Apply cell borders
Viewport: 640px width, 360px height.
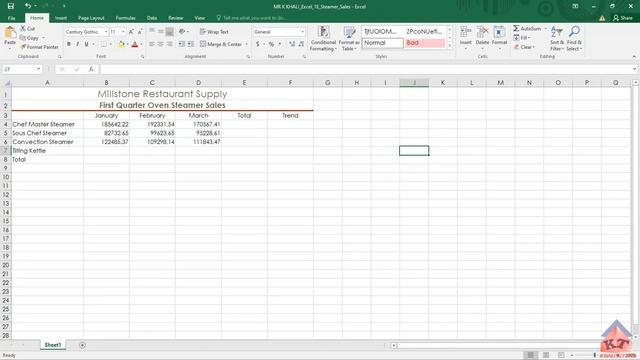(x=104, y=44)
